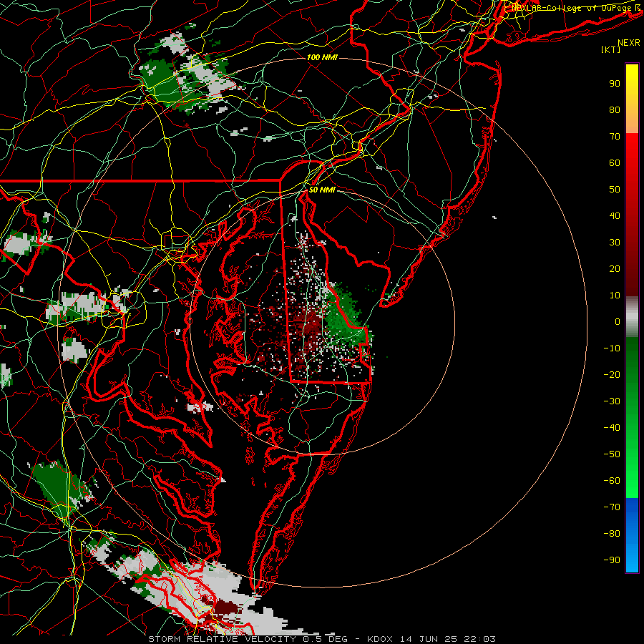The width and height of the screenshot is (644, 644).
Task: Click the -50 value on velocity scale
Action: click(x=612, y=454)
